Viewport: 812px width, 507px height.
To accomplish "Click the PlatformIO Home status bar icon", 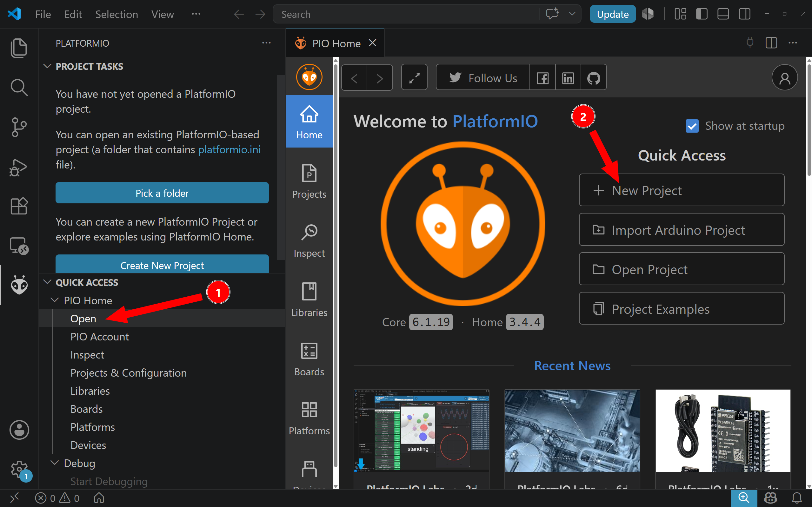I will 99,498.
